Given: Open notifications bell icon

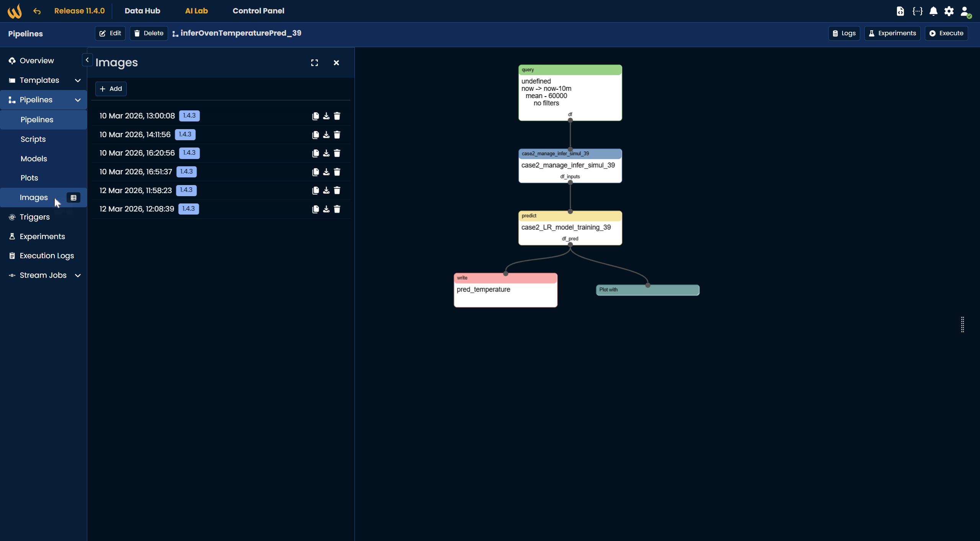Looking at the screenshot, I should (x=933, y=11).
